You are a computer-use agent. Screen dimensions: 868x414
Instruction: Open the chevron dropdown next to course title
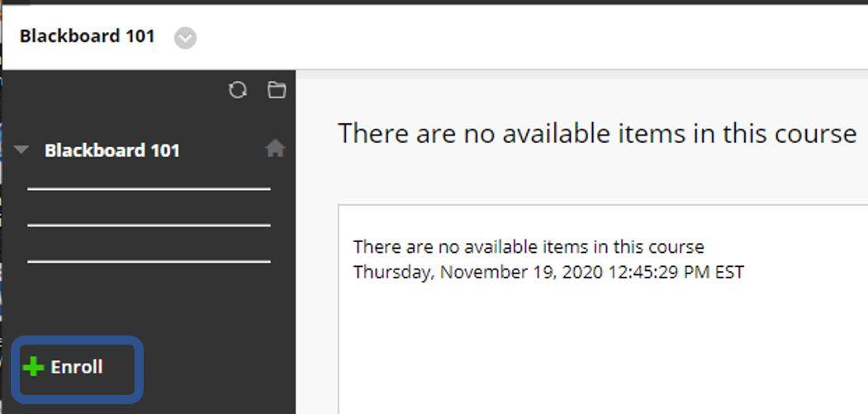(x=186, y=38)
